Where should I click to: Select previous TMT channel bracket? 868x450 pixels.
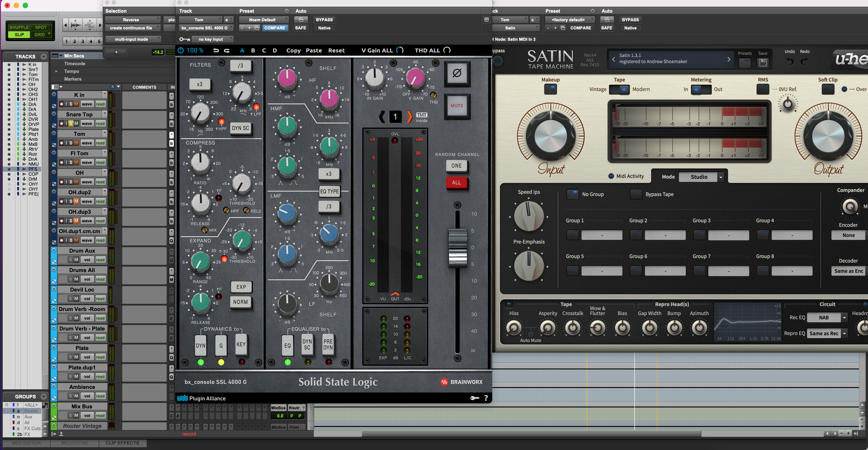click(382, 117)
